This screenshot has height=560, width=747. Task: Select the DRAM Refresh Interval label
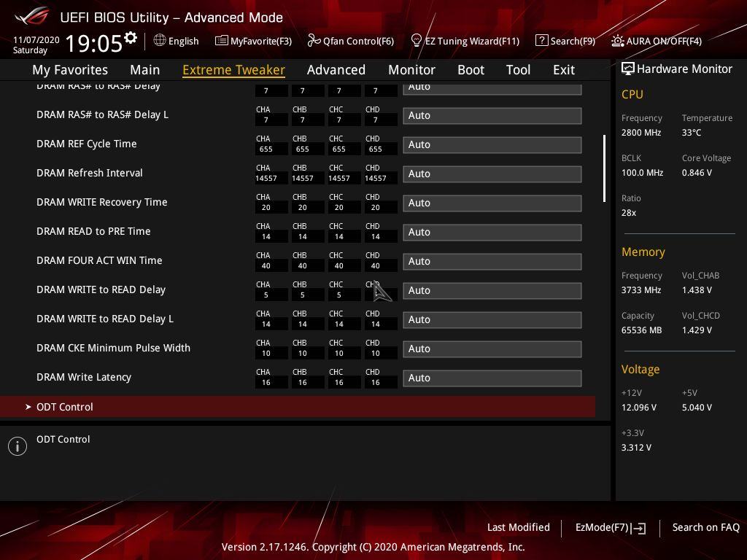90,173
